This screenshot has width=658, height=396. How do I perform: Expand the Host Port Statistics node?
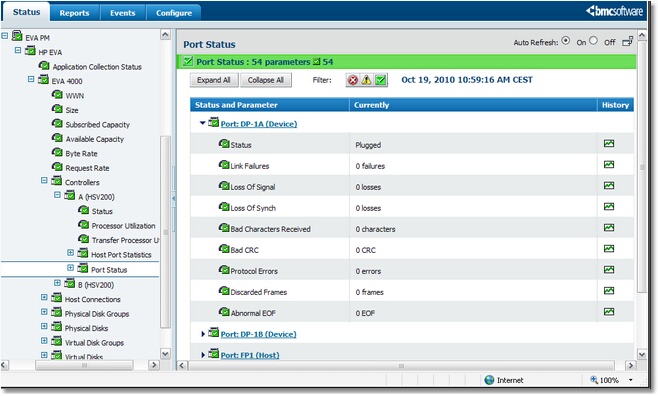(x=70, y=253)
